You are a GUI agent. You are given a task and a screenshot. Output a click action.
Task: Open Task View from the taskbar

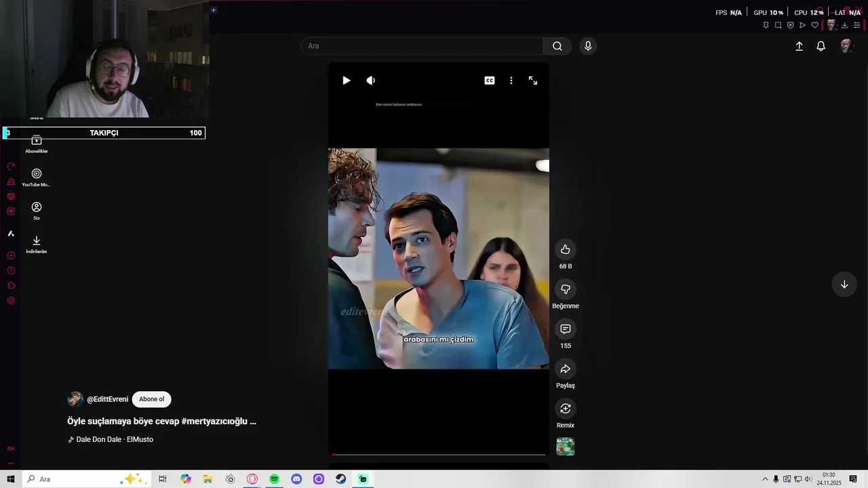163,479
